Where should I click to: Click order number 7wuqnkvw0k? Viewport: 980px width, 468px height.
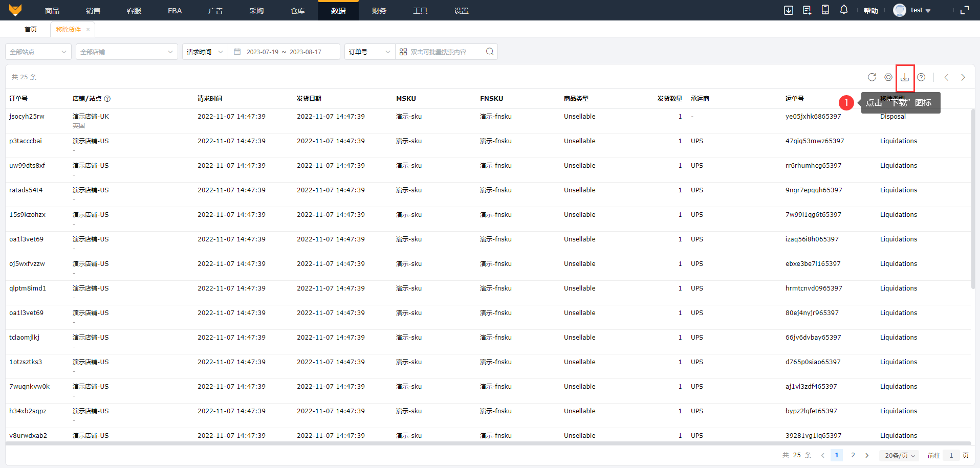click(x=29, y=387)
